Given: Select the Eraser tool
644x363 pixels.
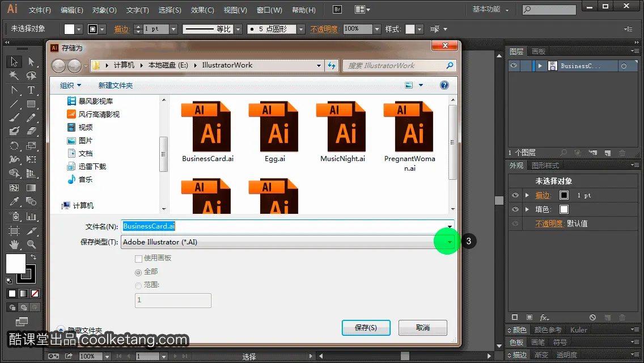Looking at the screenshot, I should tap(31, 131).
